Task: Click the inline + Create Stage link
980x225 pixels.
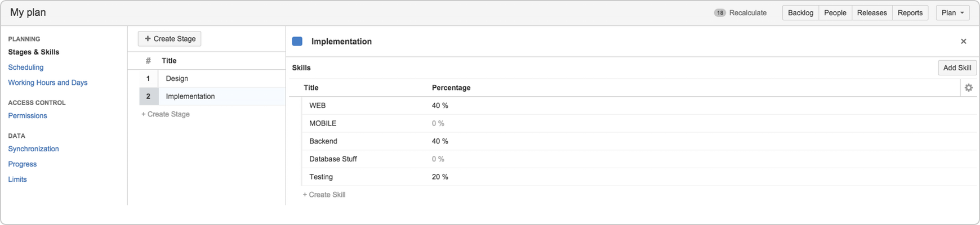Action: click(x=166, y=114)
